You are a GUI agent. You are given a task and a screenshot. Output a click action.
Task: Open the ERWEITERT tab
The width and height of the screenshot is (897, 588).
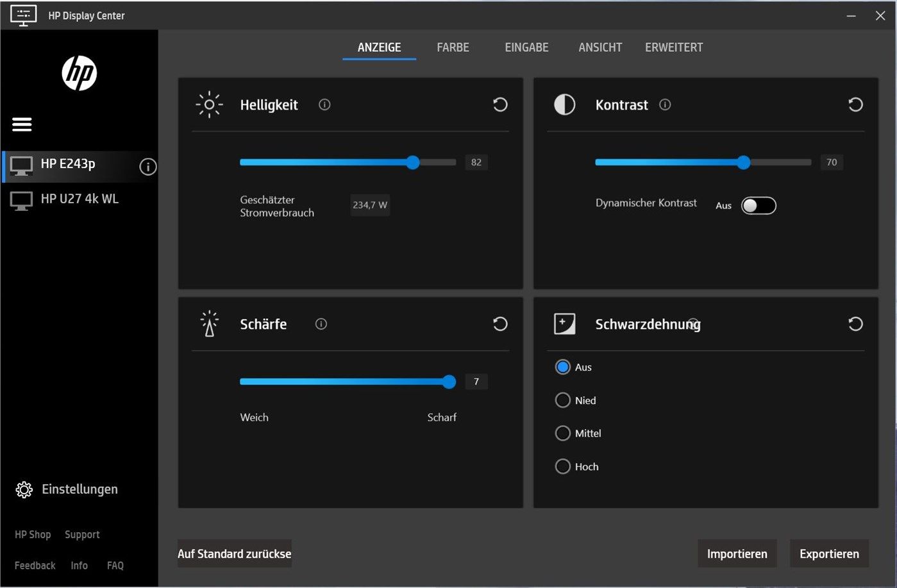click(x=674, y=47)
